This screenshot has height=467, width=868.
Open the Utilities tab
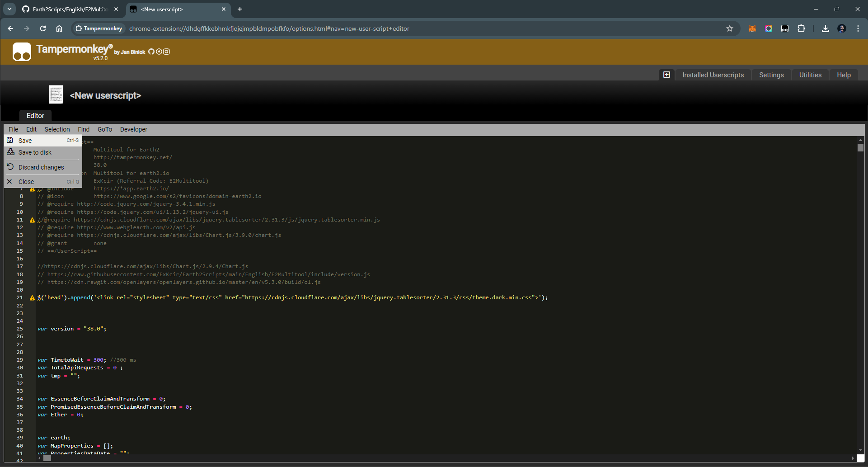click(x=810, y=75)
